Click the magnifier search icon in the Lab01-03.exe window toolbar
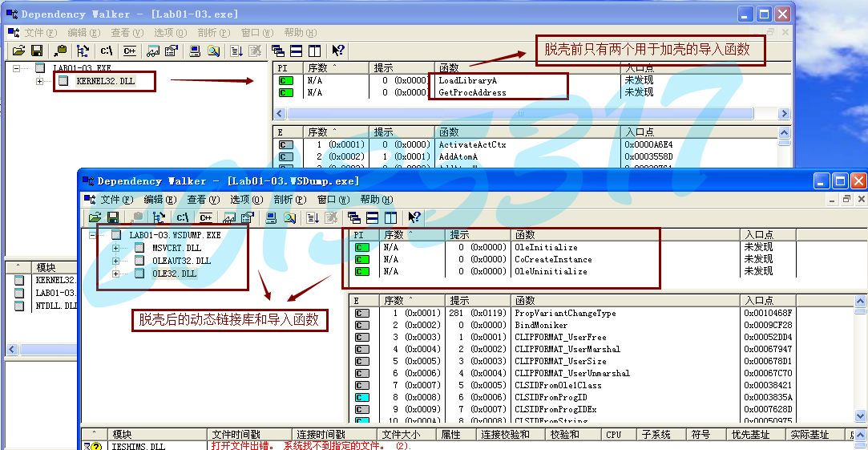Image resolution: width=868 pixels, height=450 pixels. [x=213, y=51]
